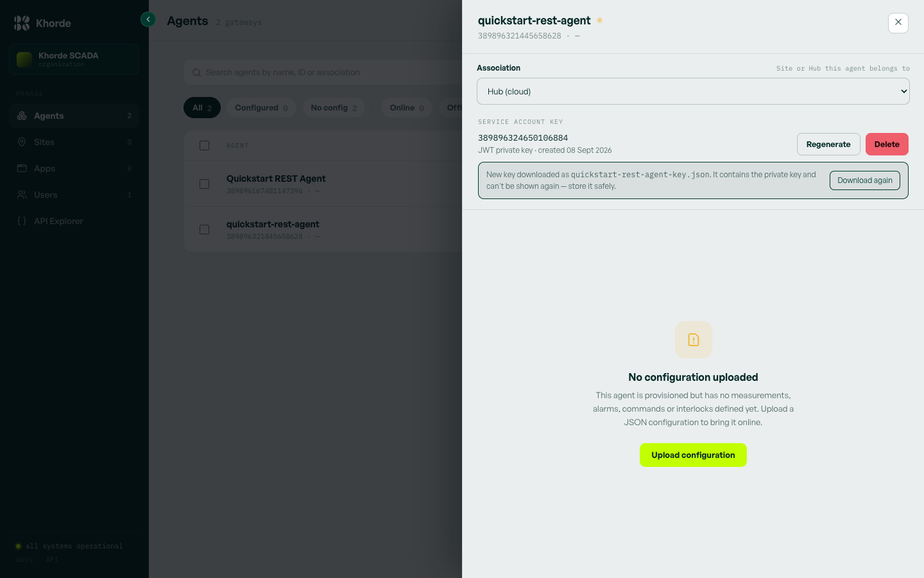Click the 'No configuration uploaded' heading
Image resolution: width=924 pixels, height=578 pixels.
point(693,378)
